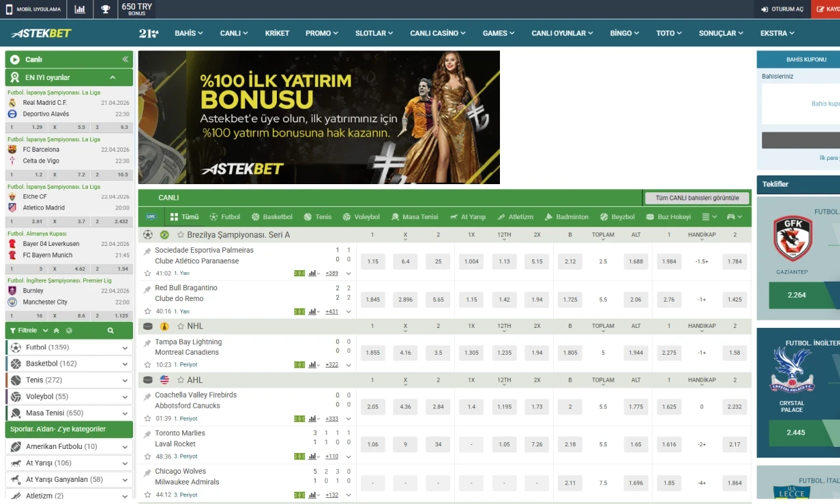
Task: Open stats chart icon for Palmeiras match
Action: coord(313,274)
